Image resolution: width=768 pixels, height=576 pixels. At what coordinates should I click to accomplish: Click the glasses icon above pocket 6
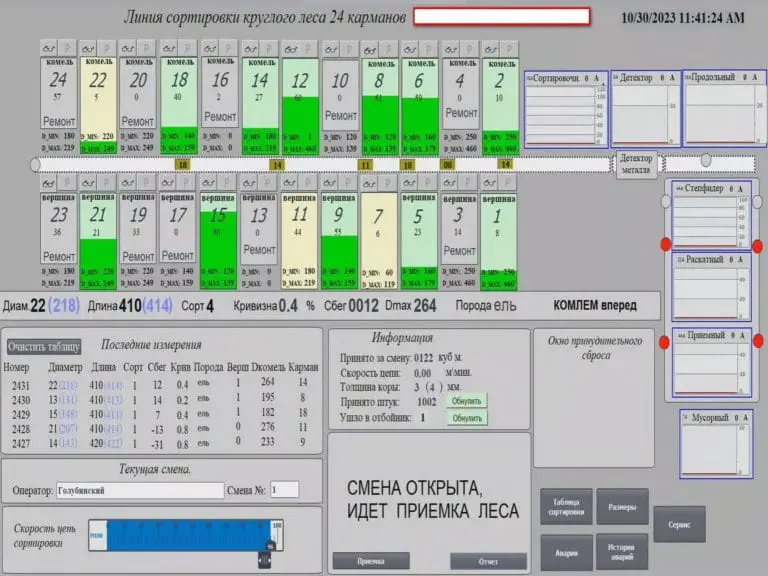point(410,49)
